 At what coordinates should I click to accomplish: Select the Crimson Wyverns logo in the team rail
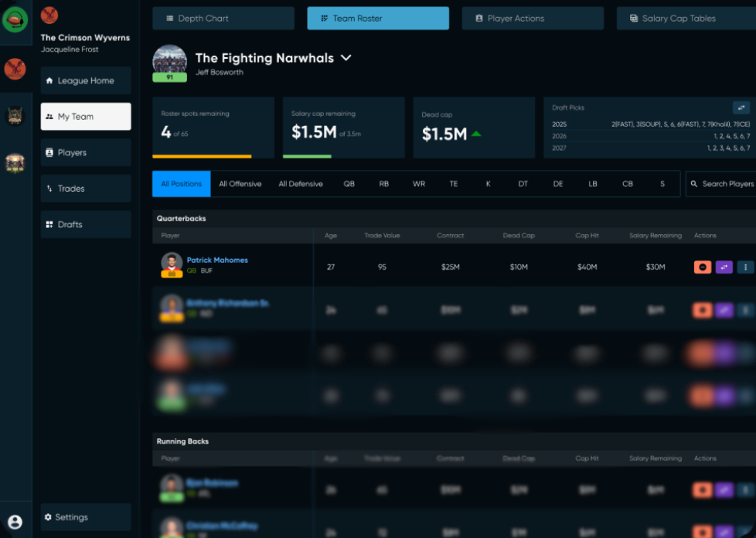pos(15,69)
